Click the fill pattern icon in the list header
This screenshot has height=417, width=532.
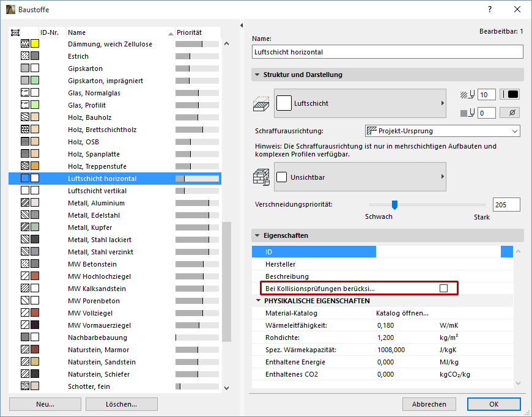click(17, 32)
